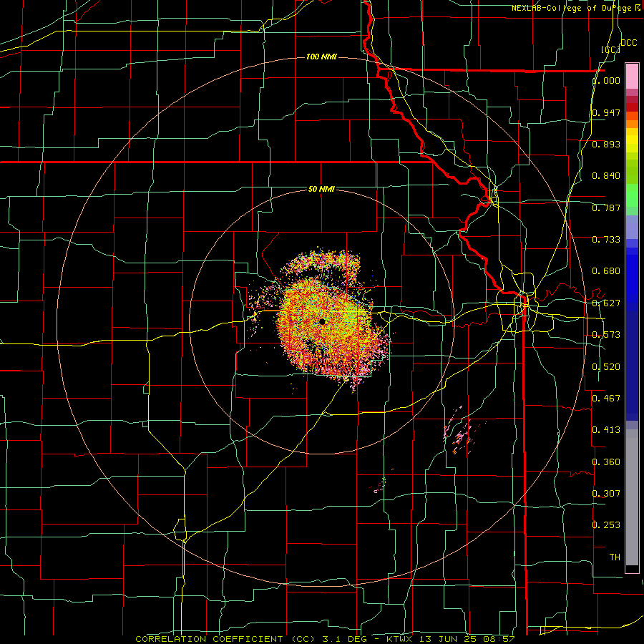Image resolution: width=644 pixels, height=644 pixels.
Task: Click the "DCC" label above the color bar
Action: [x=628, y=43]
